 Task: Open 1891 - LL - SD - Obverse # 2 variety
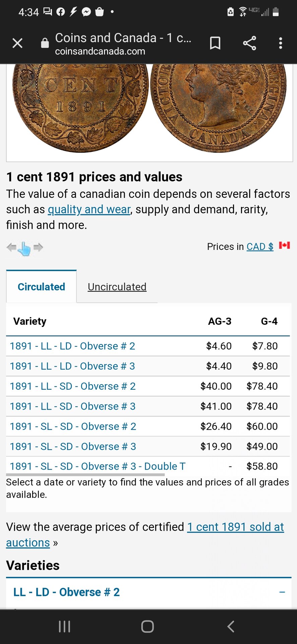coord(73,386)
